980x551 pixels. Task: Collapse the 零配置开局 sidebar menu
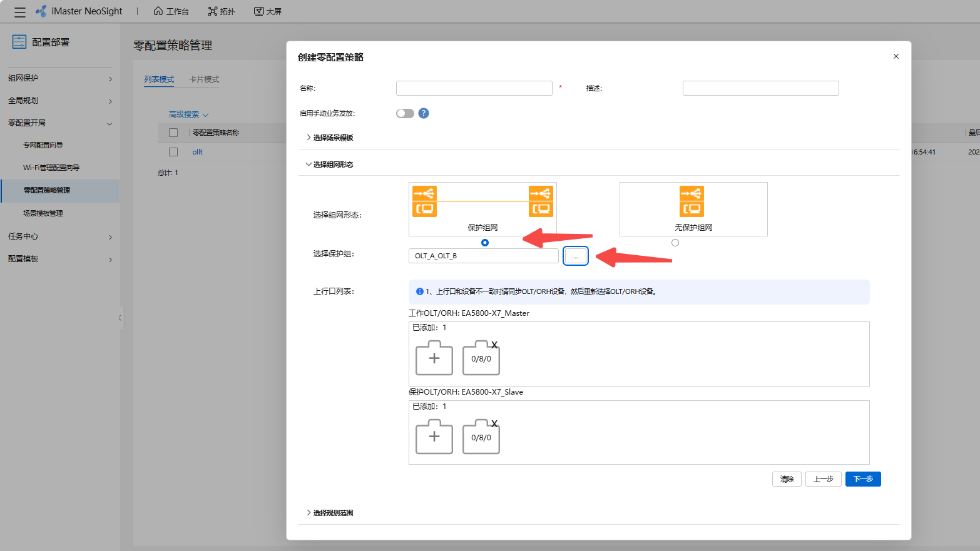tap(60, 123)
